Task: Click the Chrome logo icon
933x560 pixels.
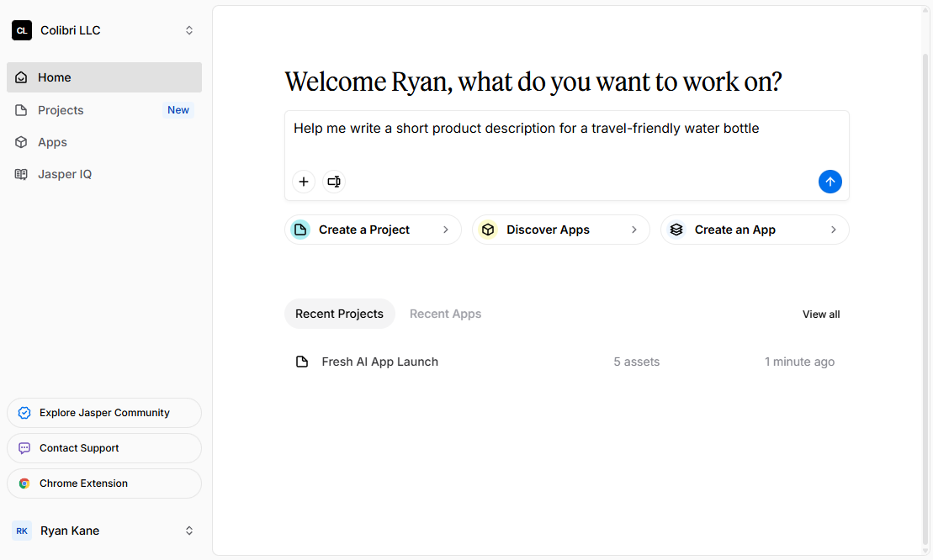Action: 24,483
